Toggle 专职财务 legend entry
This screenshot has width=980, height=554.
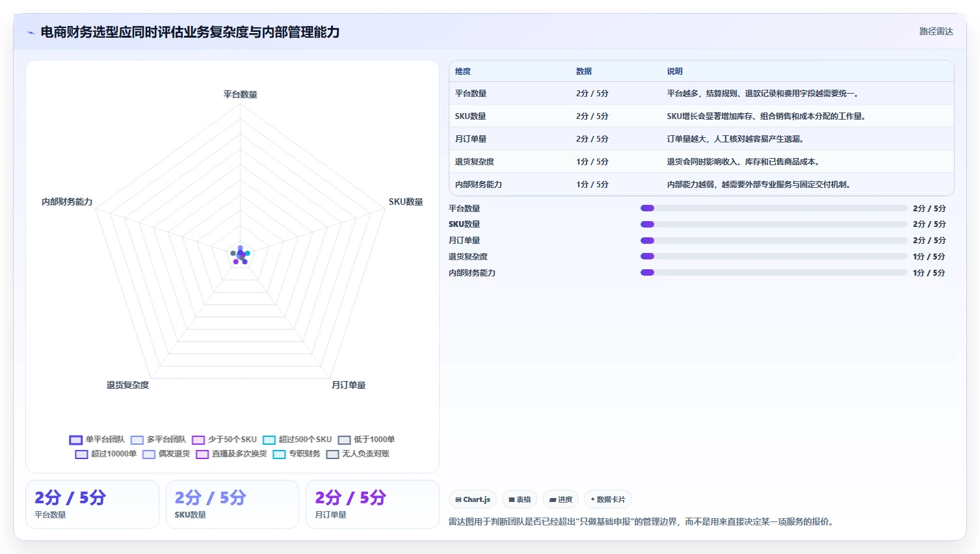(x=297, y=454)
